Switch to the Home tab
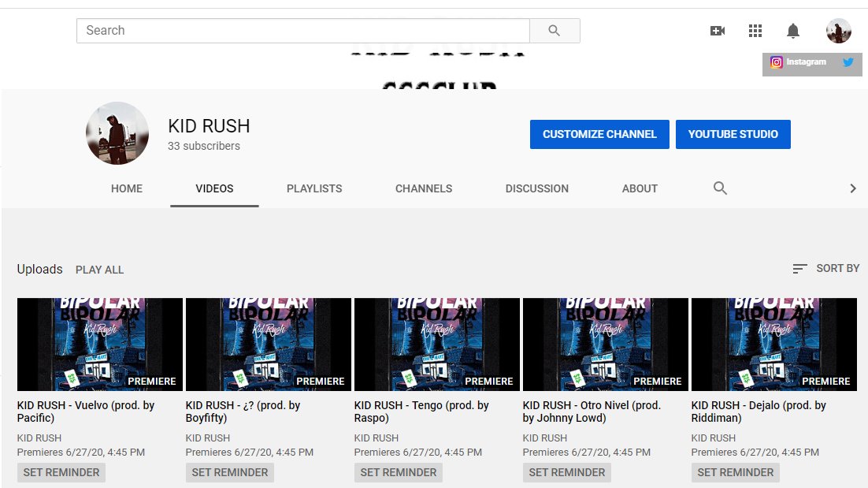 click(127, 188)
